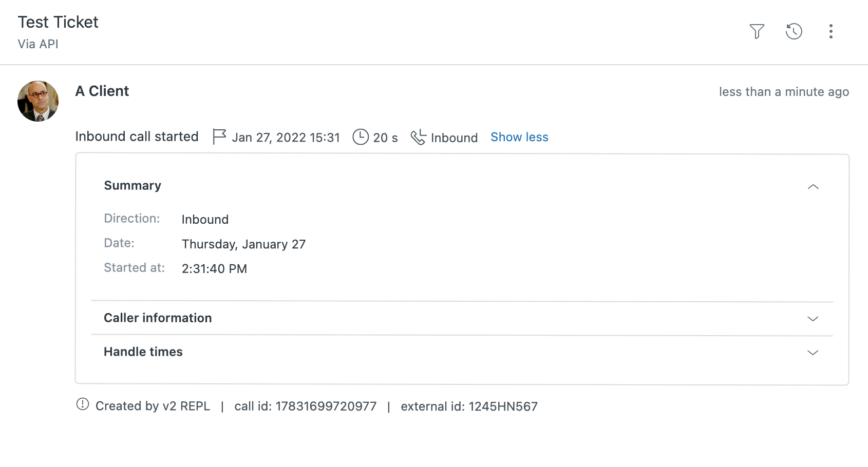
Task: Click the Created by v2 REPL text
Action: pyautogui.click(x=153, y=406)
